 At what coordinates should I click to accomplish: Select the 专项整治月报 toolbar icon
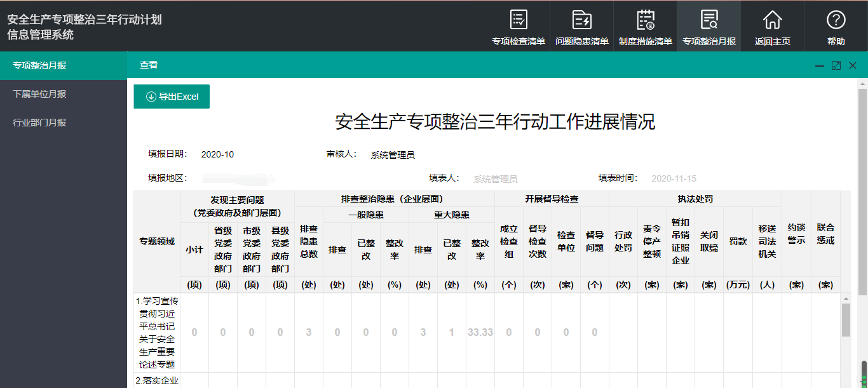click(x=709, y=26)
